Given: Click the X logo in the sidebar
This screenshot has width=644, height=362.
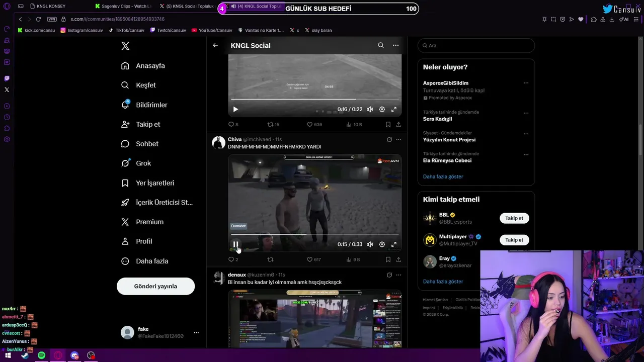Looking at the screenshot, I should (x=125, y=46).
